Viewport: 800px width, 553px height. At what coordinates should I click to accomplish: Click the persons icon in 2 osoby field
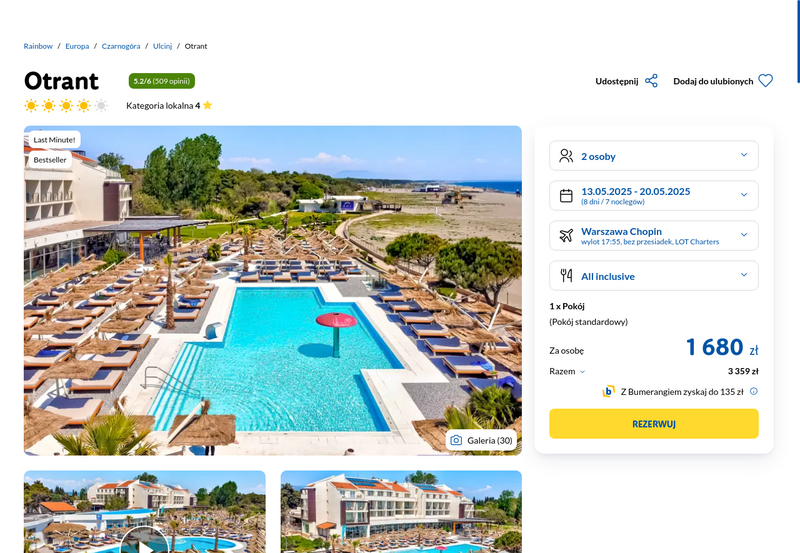click(x=566, y=156)
